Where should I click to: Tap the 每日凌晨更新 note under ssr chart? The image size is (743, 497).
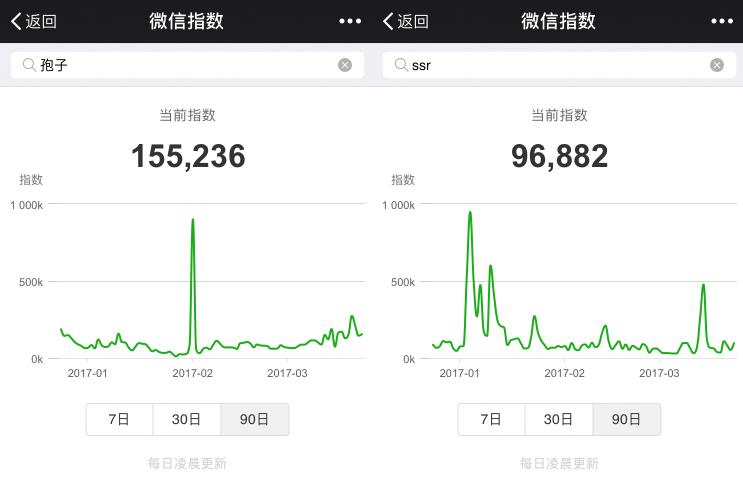559,463
